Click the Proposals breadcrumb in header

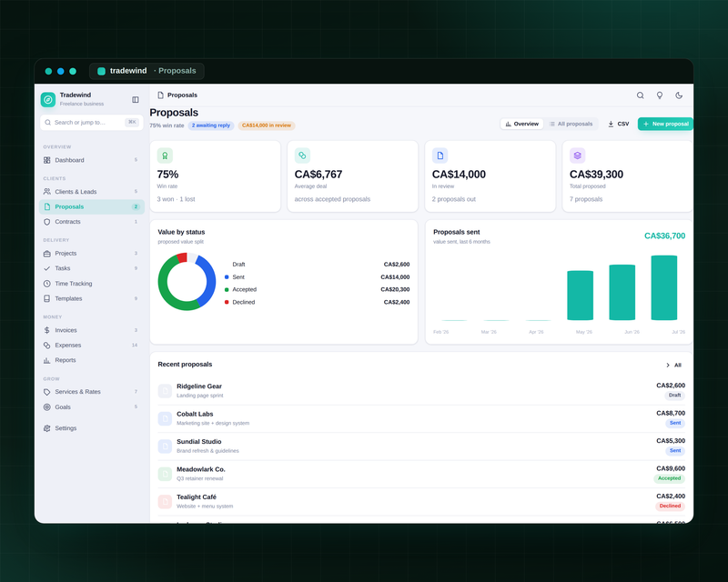coord(182,95)
